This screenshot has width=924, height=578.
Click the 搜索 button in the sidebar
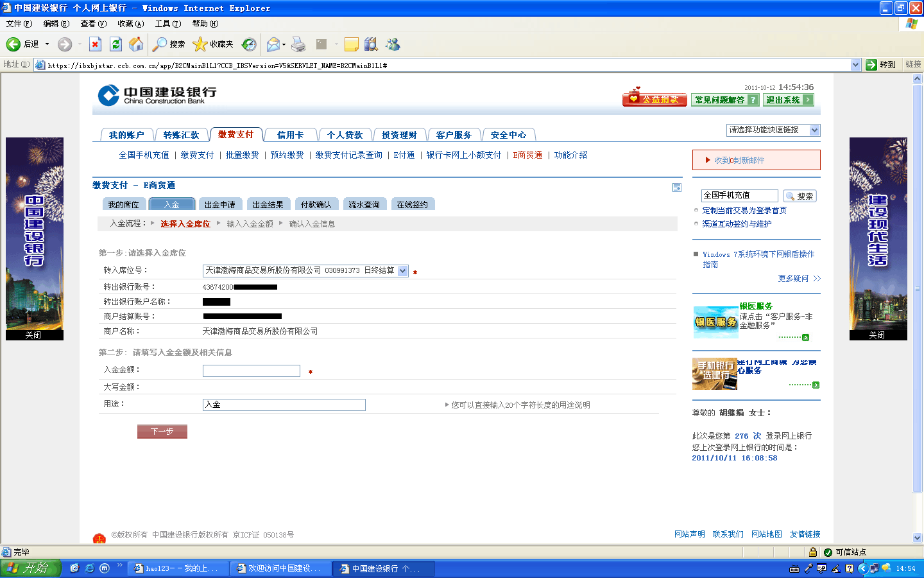pos(800,196)
